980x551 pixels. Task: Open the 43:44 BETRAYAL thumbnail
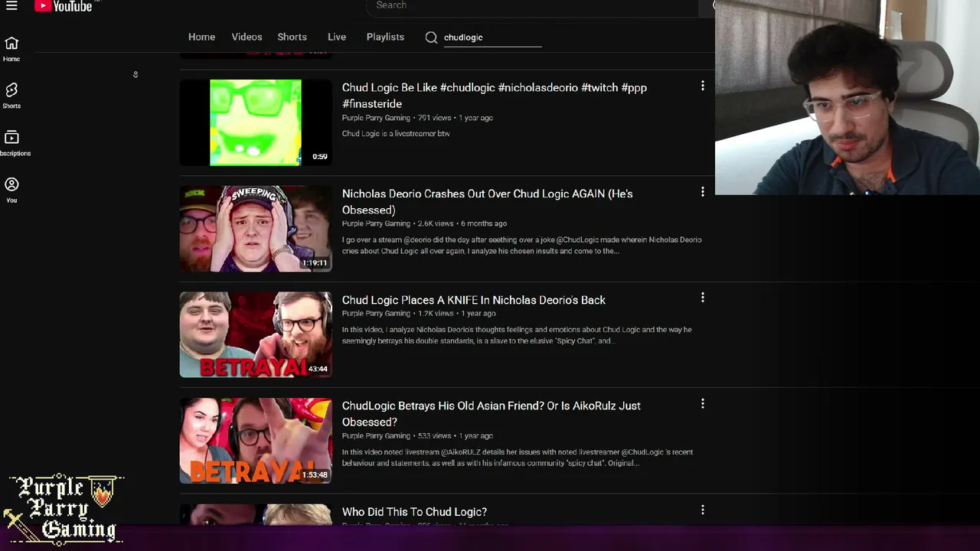[x=256, y=334]
